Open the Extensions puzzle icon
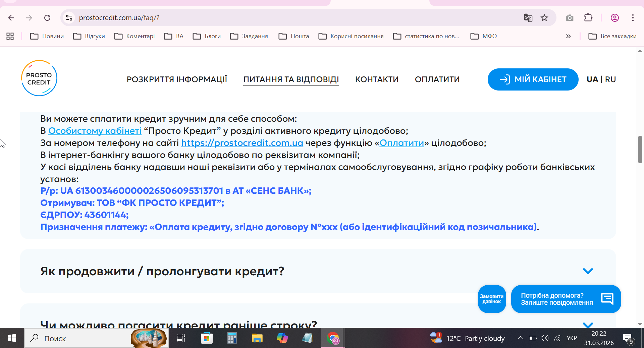 tap(588, 18)
